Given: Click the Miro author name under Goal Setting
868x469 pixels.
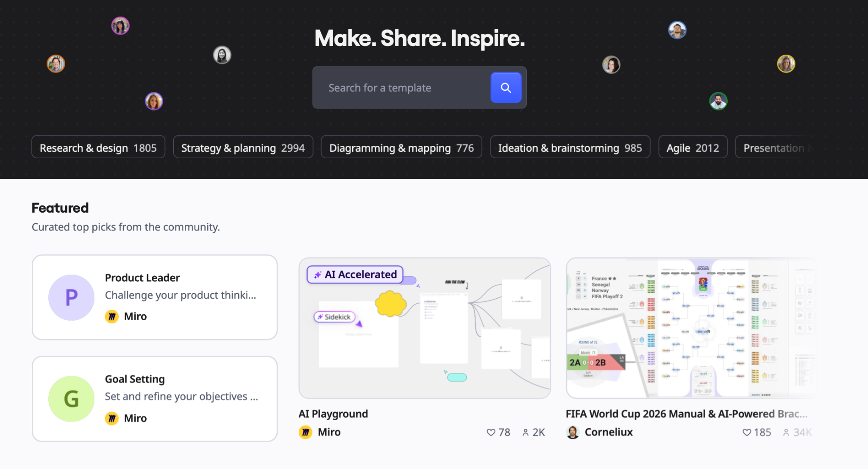Looking at the screenshot, I should tap(136, 418).
